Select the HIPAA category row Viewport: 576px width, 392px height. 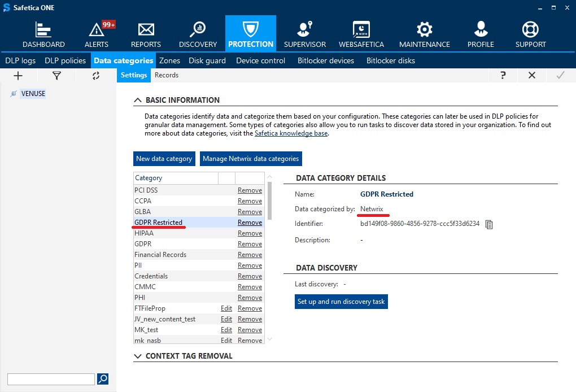[x=199, y=233]
